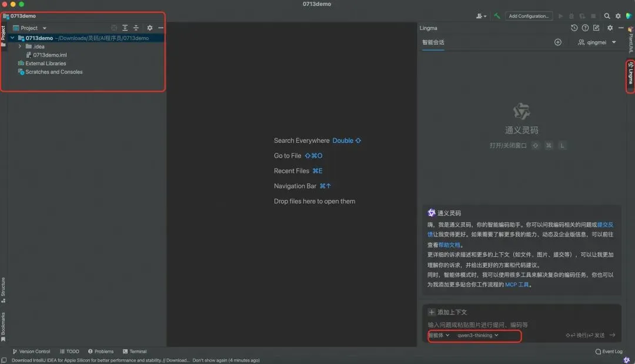
Task: Open Terminal tool window
Action: 135,352
